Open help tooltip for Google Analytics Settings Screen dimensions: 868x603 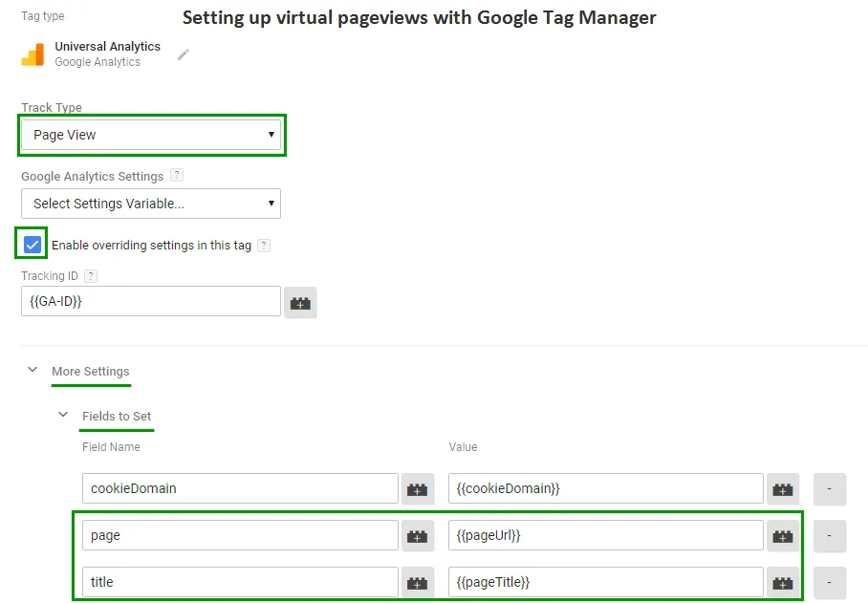(176, 176)
